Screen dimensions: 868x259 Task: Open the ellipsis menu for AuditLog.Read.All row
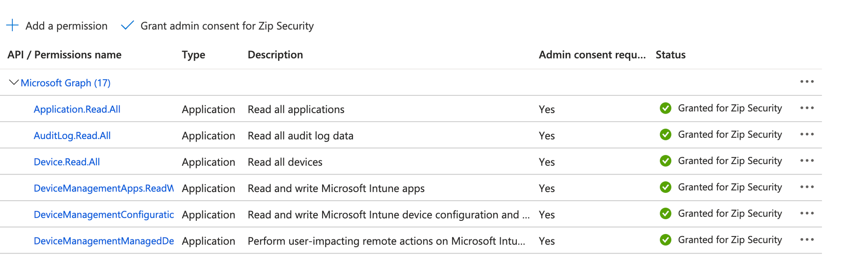[x=807, y=134]
